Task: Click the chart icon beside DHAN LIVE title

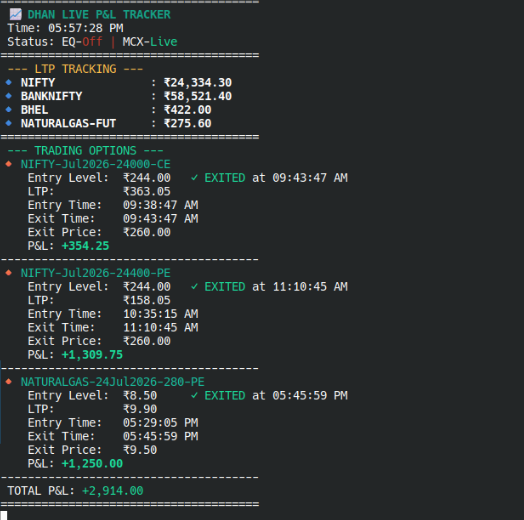Action: tap(15, 14)
